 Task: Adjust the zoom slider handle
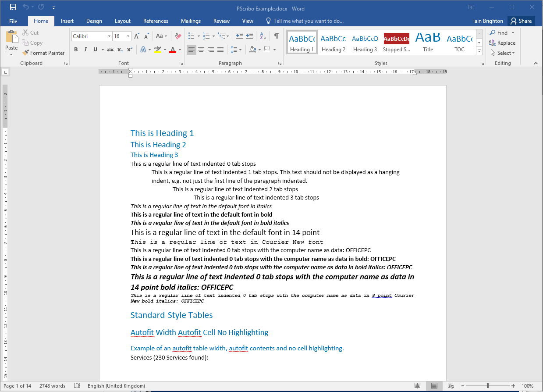(488, 386)
